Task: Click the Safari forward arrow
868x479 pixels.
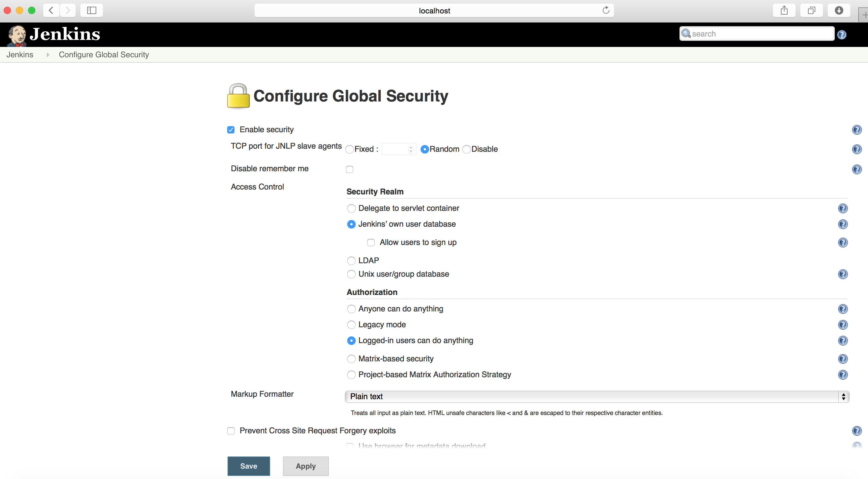Action: tap(68, 10)
